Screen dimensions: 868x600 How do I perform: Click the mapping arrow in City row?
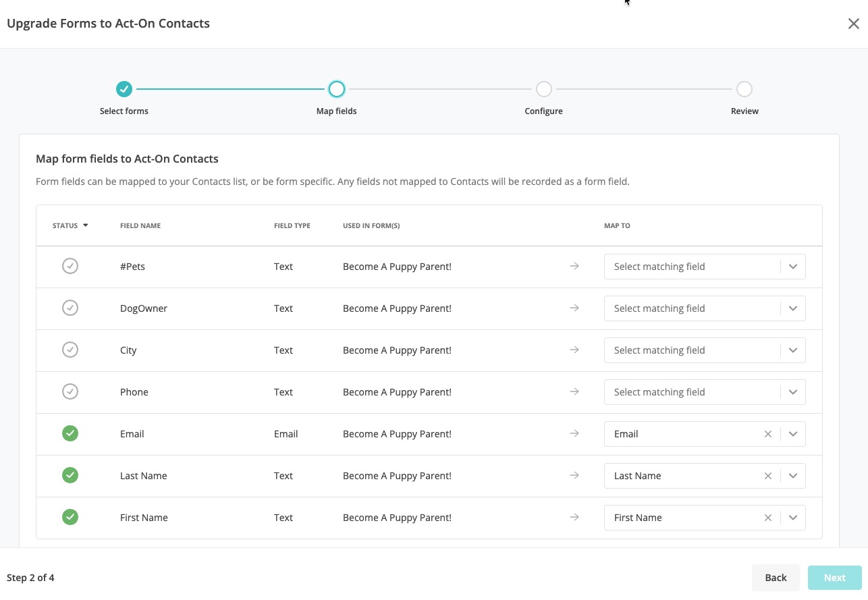click(574, 350)
